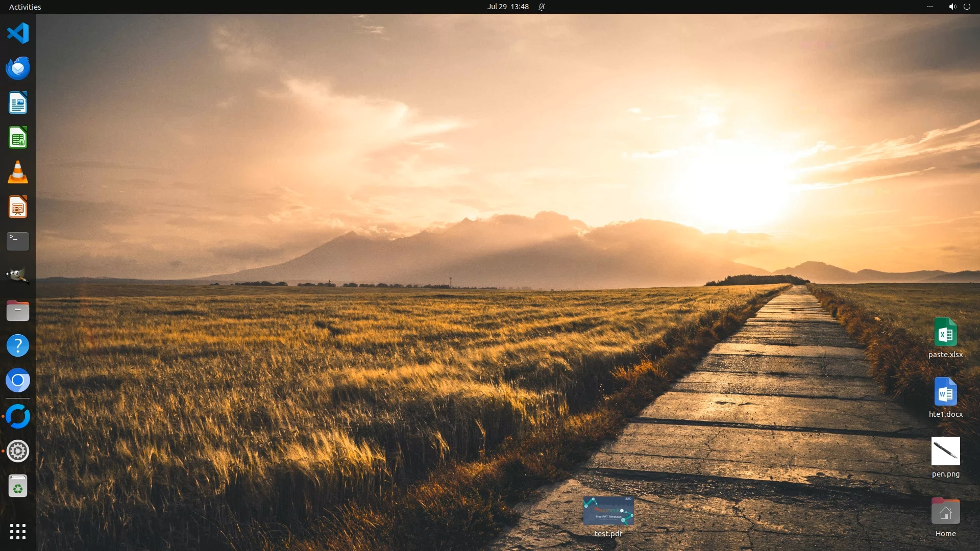
Task: Click the volume speaker icon
Action: [952, 7]
